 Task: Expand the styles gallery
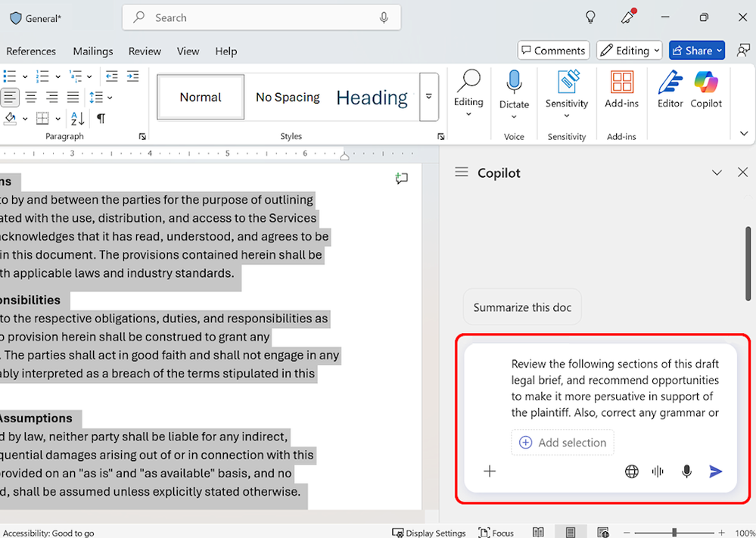click(x=428, y=97)
